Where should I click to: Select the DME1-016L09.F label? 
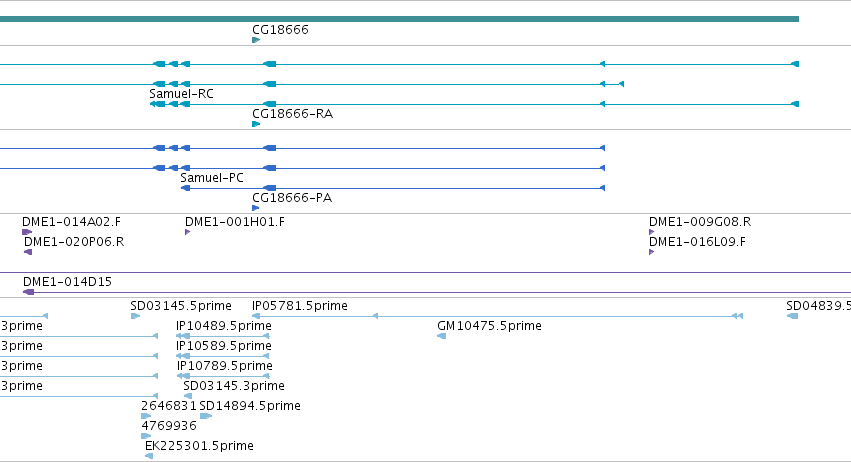pos(697,242)
